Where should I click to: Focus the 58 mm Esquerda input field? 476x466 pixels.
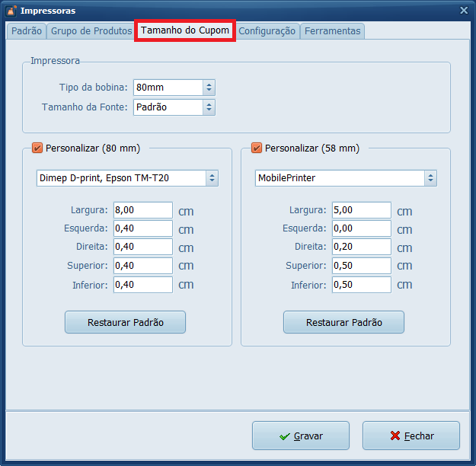click(362, 228)
